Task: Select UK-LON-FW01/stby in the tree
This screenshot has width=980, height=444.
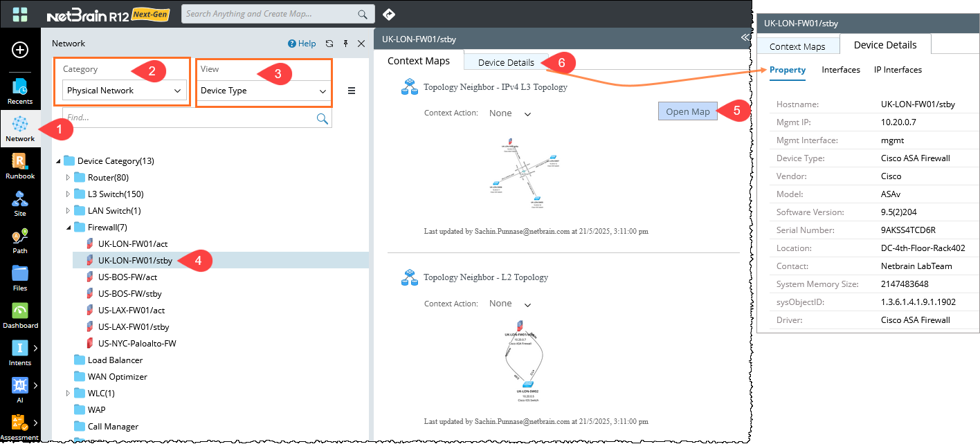Action: click(x=135, y=260)
